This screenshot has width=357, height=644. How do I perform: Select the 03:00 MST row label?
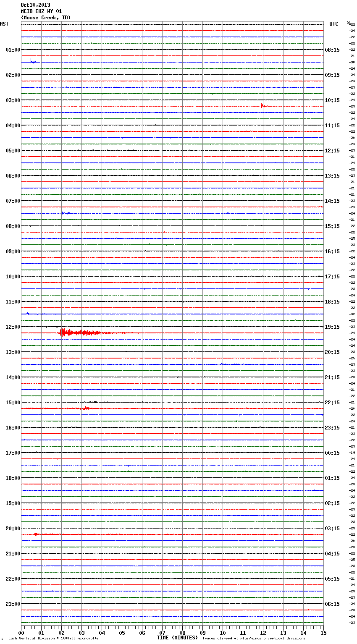click(13, 100)
